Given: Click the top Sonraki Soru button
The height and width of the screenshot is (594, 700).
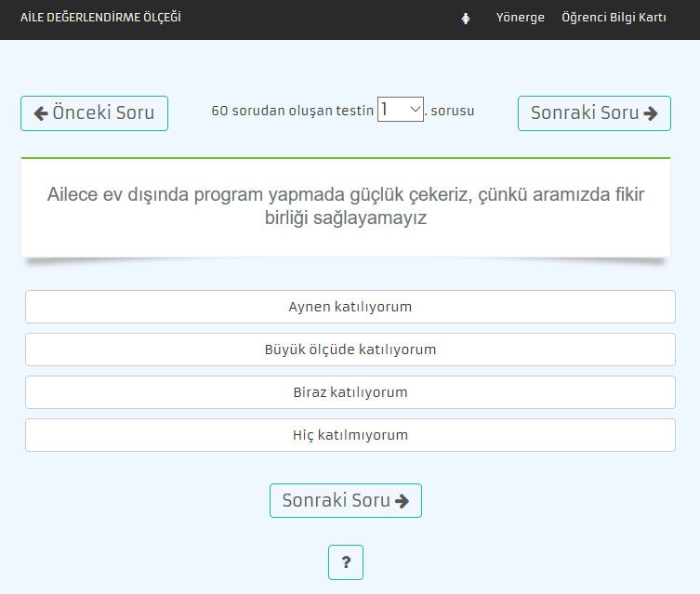Looking at the screenshot, I should (x=594, y=113).
